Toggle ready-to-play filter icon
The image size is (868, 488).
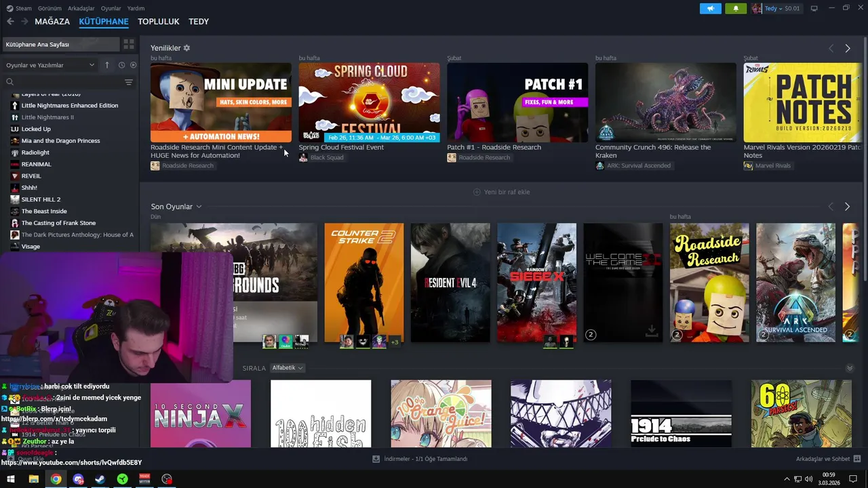(133, 65)
